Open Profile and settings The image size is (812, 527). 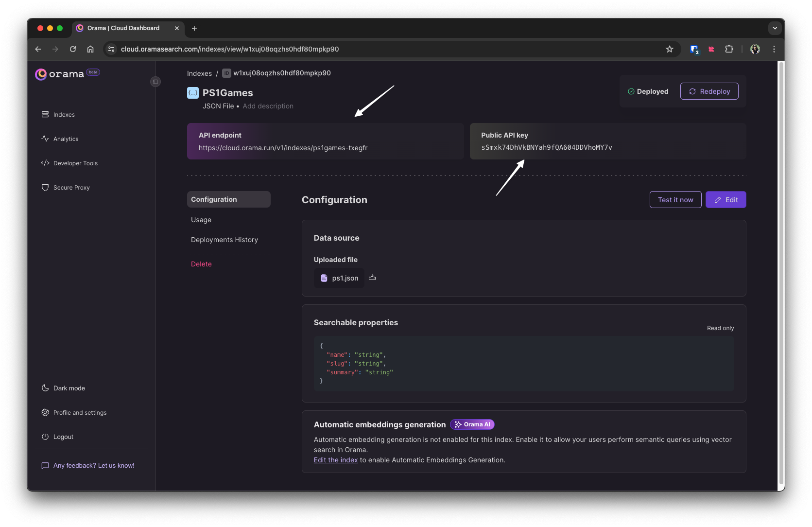click(74, 412)
